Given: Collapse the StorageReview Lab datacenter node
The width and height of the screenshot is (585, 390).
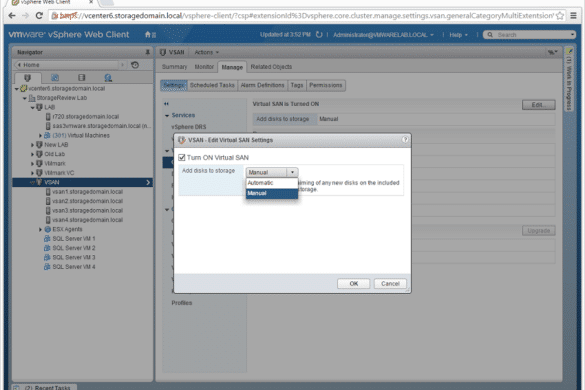Looking at the screenshot, I should pyautogui.click(x=25, y=98).
